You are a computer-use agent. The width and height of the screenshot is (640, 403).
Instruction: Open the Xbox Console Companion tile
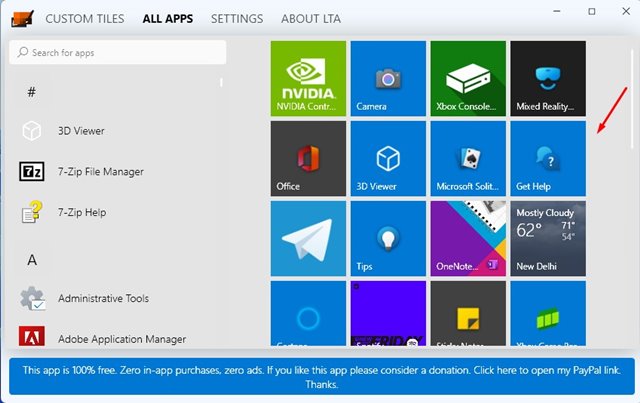click(x=468, y=78)
